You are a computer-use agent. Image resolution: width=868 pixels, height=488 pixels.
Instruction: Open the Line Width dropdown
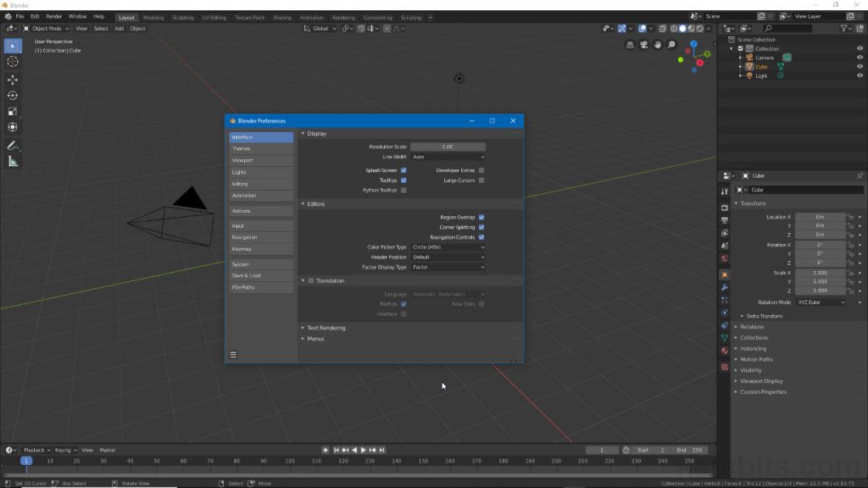449,157
